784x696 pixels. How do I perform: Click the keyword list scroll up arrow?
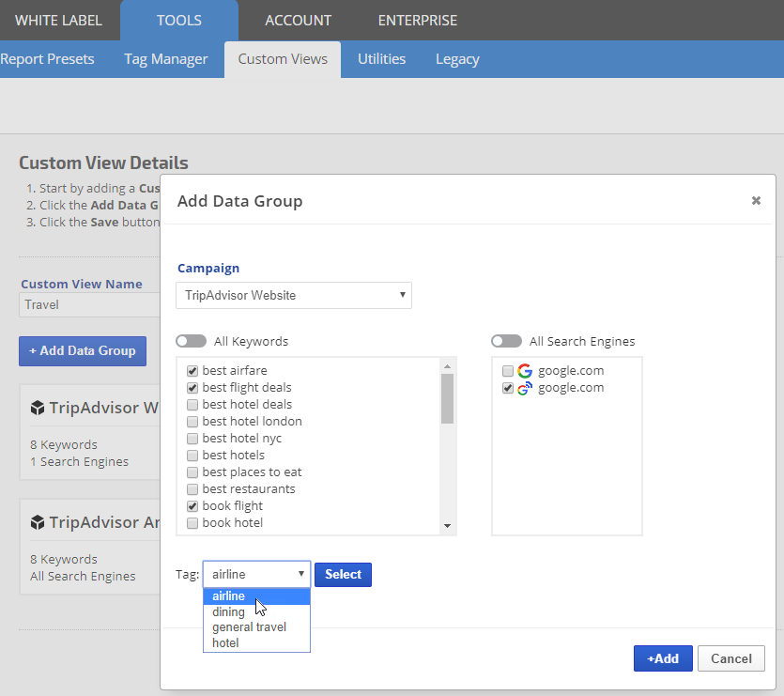click(x=447, y=366)
